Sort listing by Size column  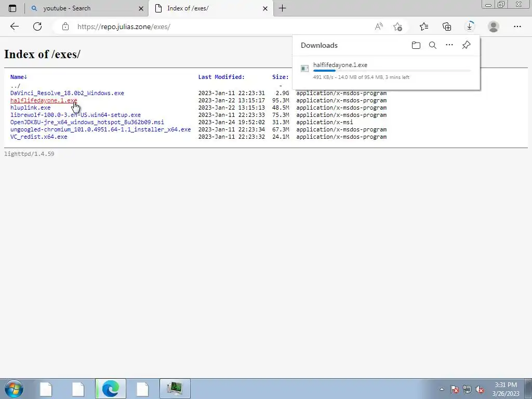click(x=280, y=77)
